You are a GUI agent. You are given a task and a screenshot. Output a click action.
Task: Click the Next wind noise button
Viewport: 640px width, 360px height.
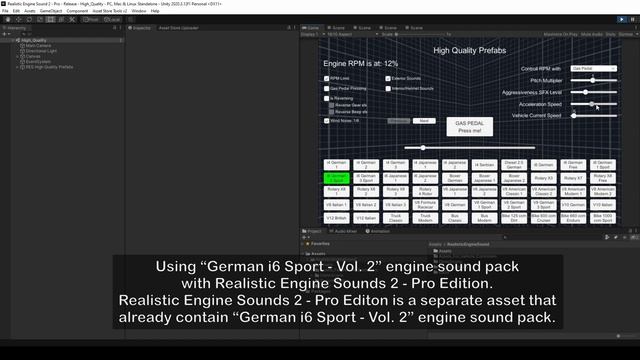[x=424, y=121]
